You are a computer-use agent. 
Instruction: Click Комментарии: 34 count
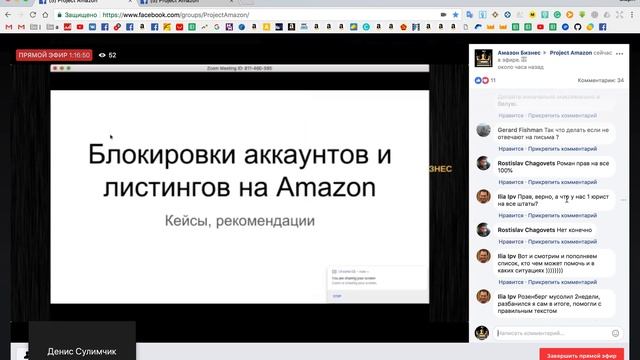click(x=600, y=80)
